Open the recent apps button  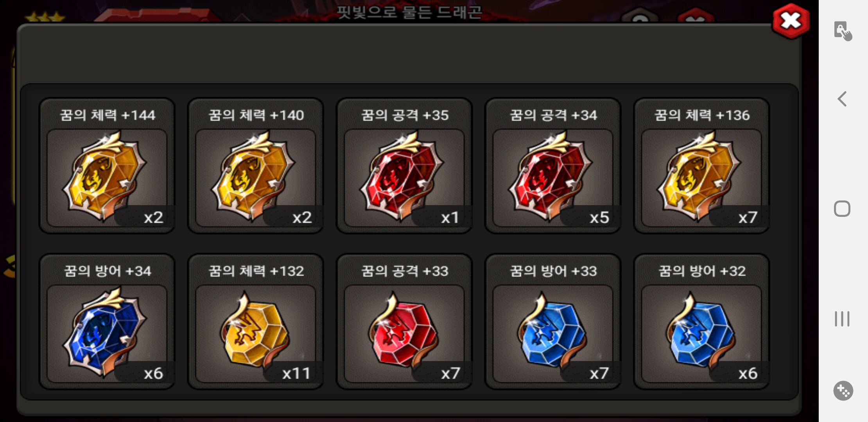click(x=842, y=319)
